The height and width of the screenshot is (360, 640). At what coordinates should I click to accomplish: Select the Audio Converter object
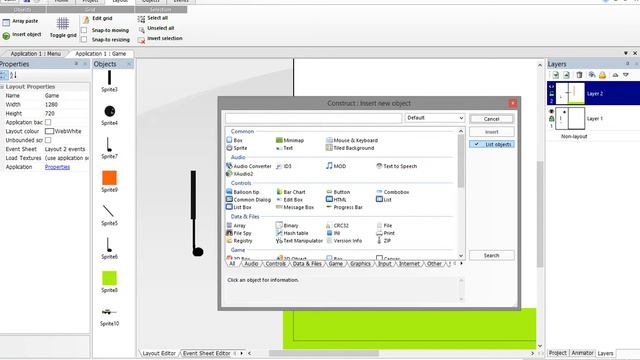click(249, 166)
